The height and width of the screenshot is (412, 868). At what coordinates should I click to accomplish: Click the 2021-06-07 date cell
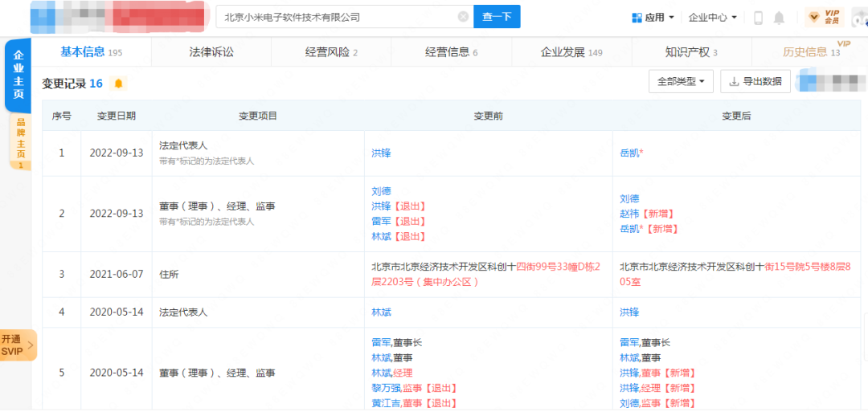117,275
